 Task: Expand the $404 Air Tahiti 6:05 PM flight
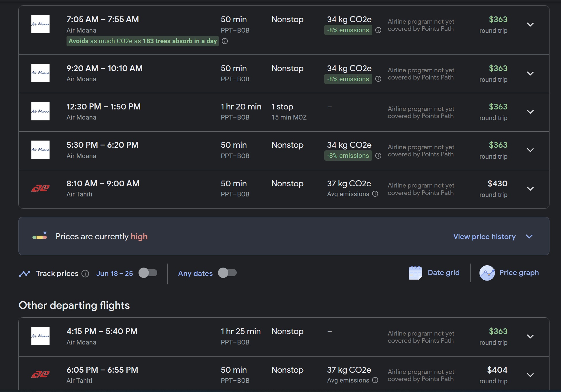(530, 375)
